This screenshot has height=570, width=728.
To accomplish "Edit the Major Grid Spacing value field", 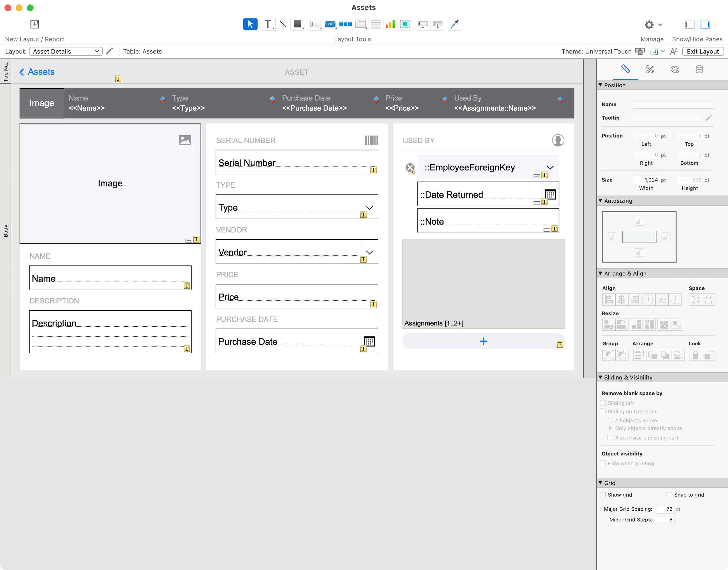I will [666, 509].
